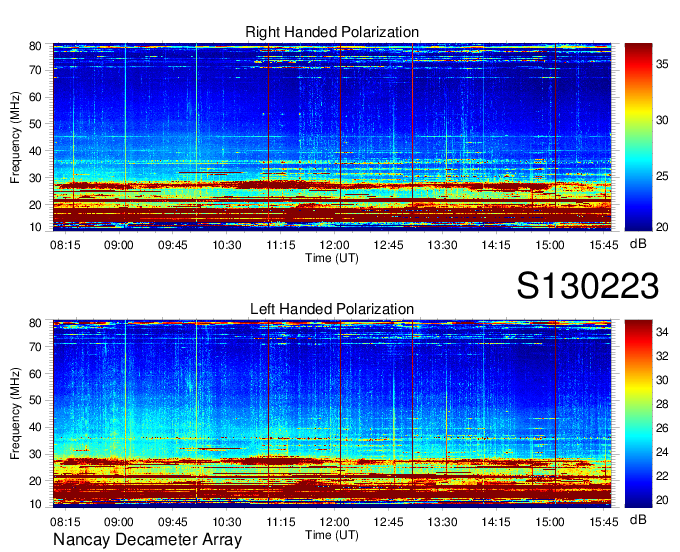680x552 pixels.
Task: Click the 70 MHz tick of Right Handed plot
Action: tap(35, 70)
